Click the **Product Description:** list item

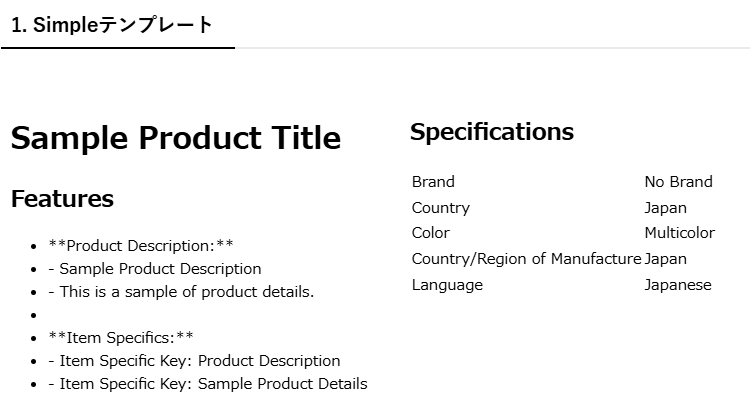(x=141, y=245)
